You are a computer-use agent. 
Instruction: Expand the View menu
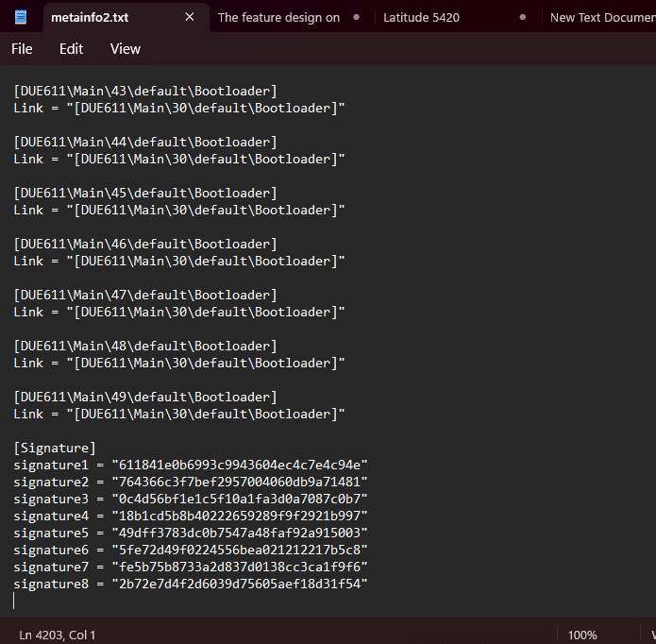coord(125,49)
